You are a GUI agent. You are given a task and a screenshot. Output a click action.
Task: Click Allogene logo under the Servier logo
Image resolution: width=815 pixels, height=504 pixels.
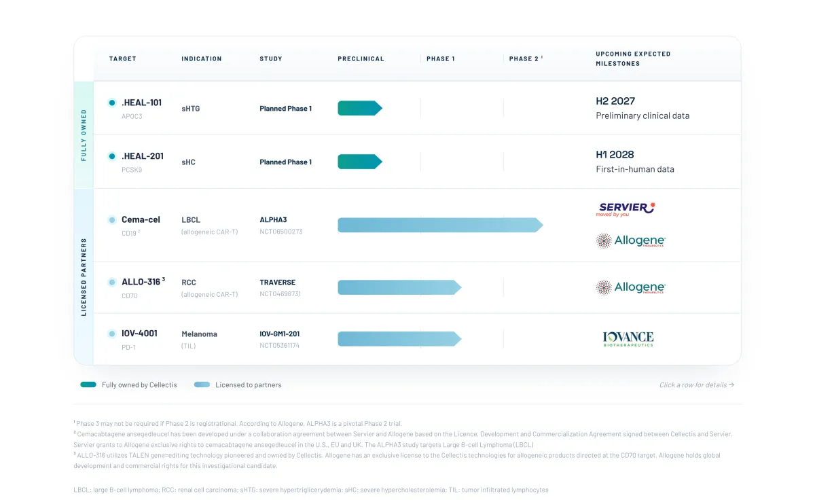point(631,240)
